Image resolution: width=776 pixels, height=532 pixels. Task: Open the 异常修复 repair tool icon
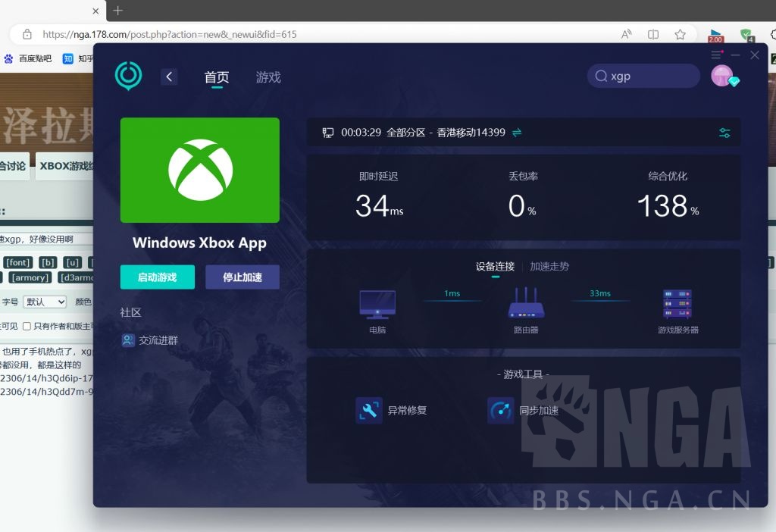[x=369, y=409]
